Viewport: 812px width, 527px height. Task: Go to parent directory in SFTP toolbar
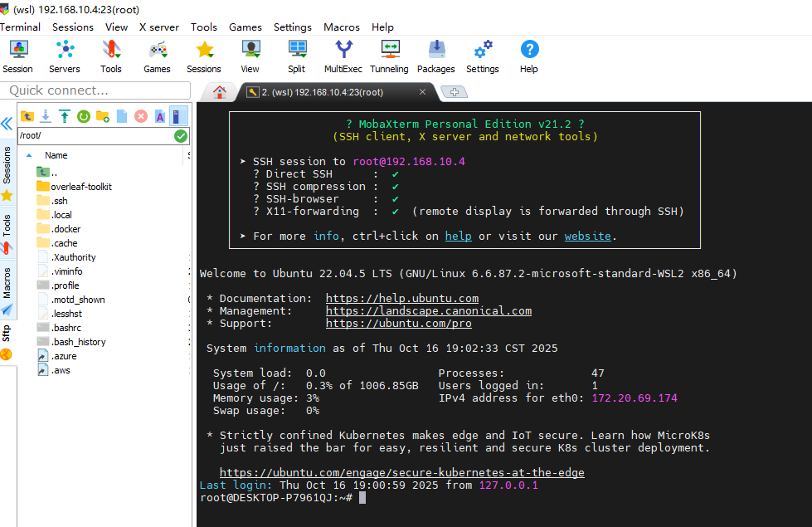pyautogui.click(x=27, y=116)
